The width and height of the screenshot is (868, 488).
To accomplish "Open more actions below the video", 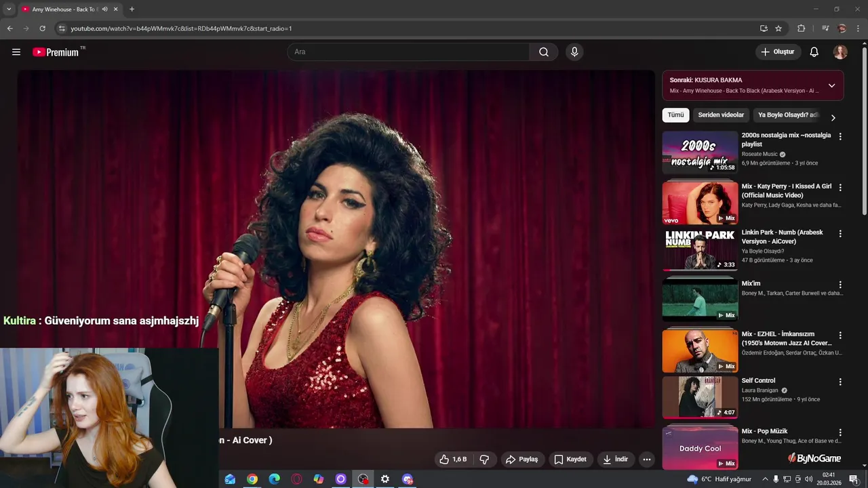I will point(647,460).
